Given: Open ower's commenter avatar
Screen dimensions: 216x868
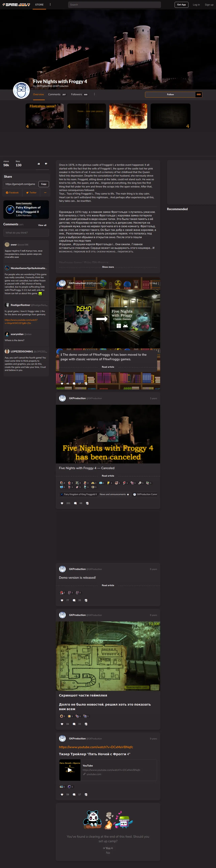Looking at the screenshot, I should 7,245.
